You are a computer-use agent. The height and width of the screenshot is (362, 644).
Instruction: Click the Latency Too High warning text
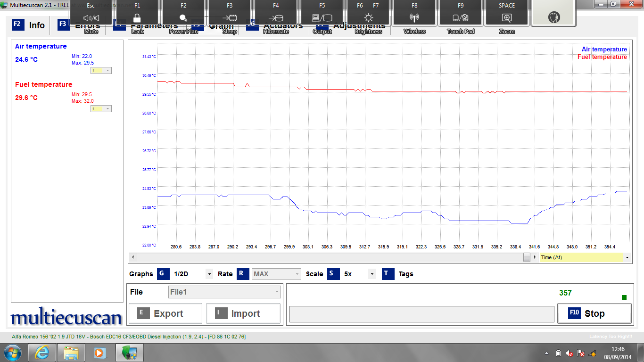coord(610,337)
